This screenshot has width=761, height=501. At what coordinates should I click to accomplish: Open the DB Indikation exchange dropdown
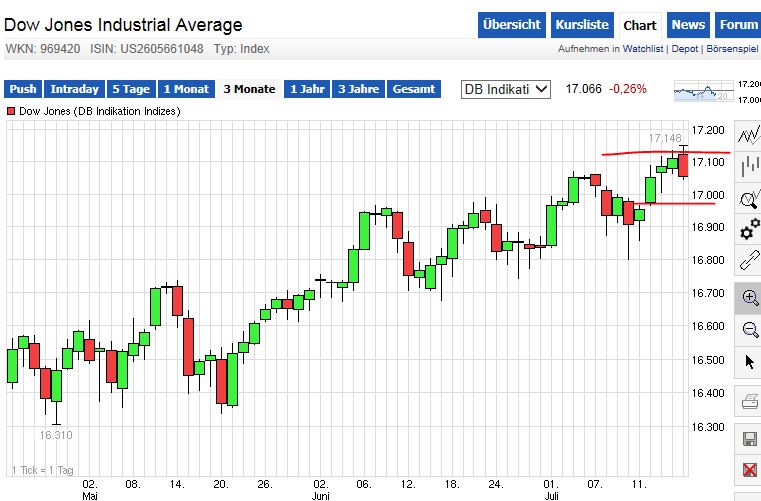(506, 89)
